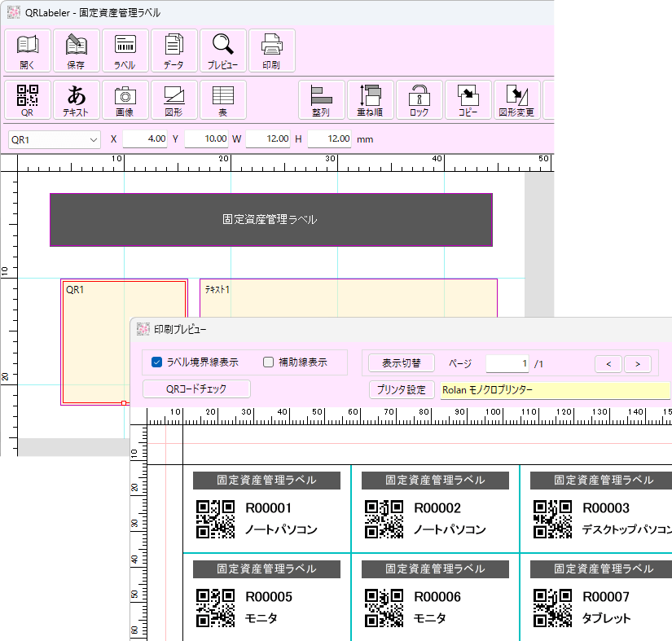Click the 表示切替 button
This screenshot has width=672, height=641.
point(401,362)
